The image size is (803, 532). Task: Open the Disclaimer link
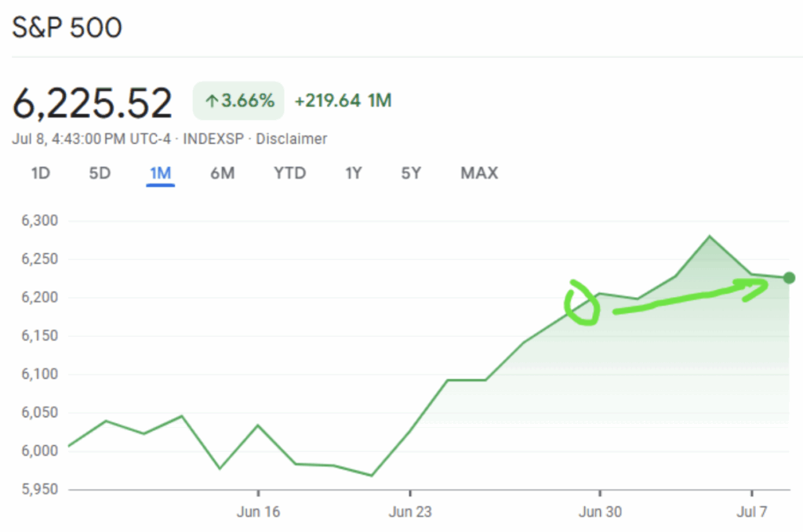(x=292, y=139)
